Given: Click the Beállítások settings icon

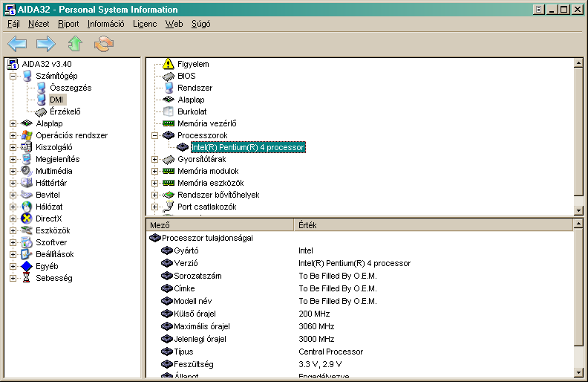Looking at the screenshot, I should point(27,254).
